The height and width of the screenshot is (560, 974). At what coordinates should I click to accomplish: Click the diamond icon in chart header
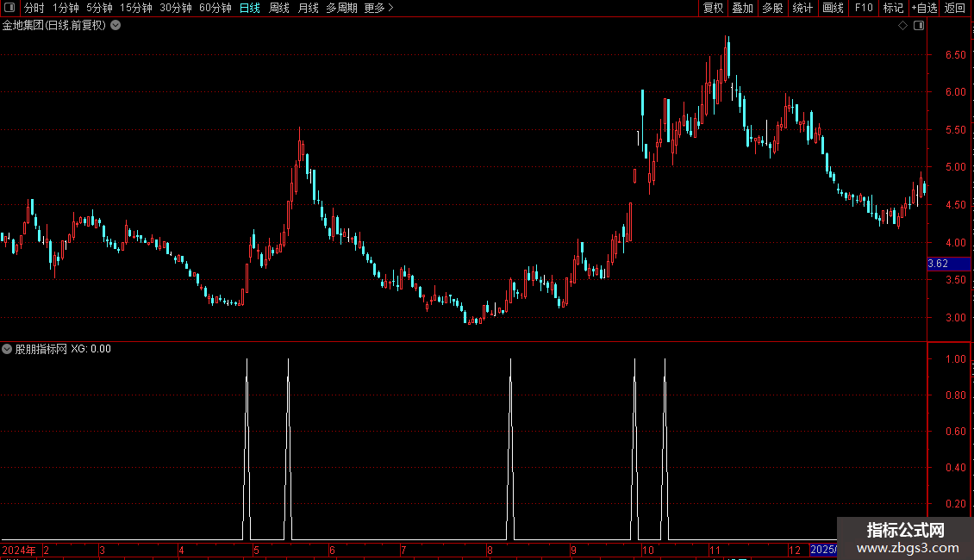point(903,26)
